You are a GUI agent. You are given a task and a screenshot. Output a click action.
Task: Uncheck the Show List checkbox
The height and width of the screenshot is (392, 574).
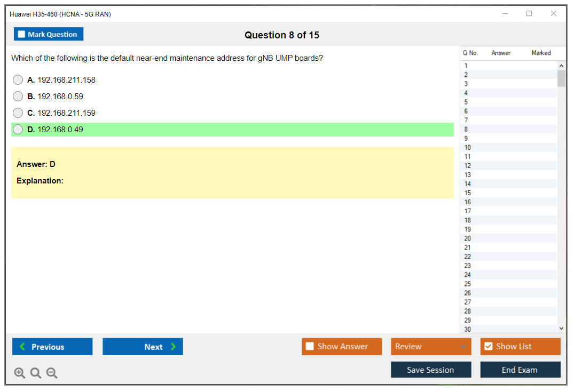pos(488,347)
